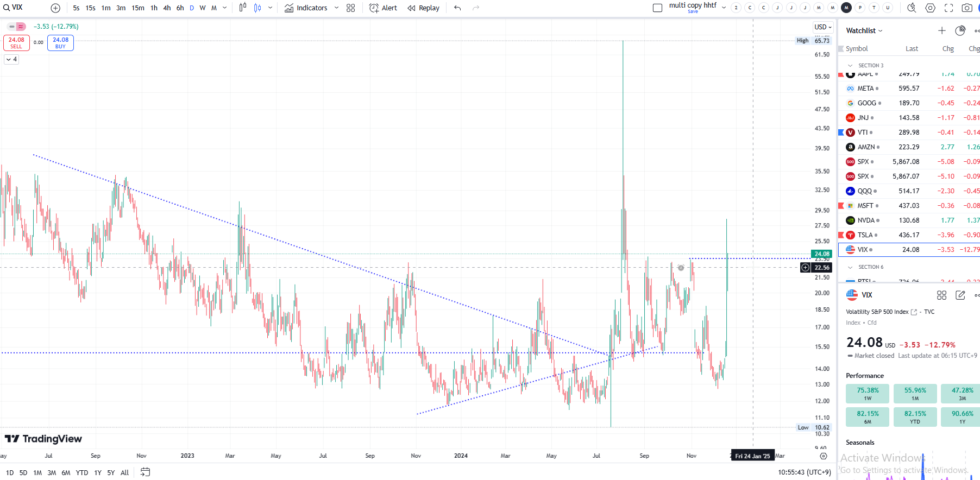Expand the collapsed indicators legend showing 4

click(11, 59)
